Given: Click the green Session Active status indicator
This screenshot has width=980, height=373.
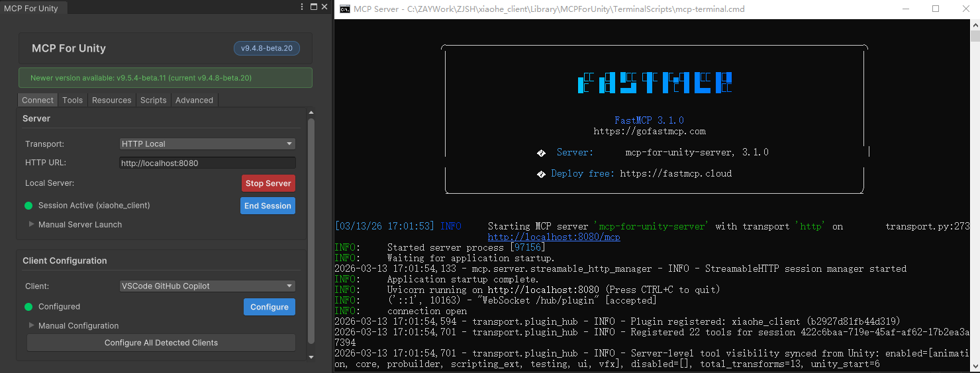Looking at the screenshot, I should [x=28, y=206].
